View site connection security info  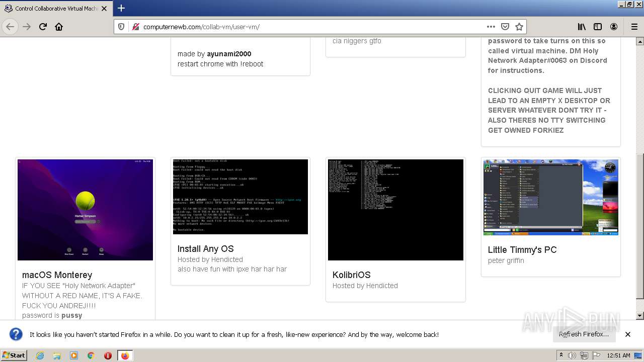point(135,27)
